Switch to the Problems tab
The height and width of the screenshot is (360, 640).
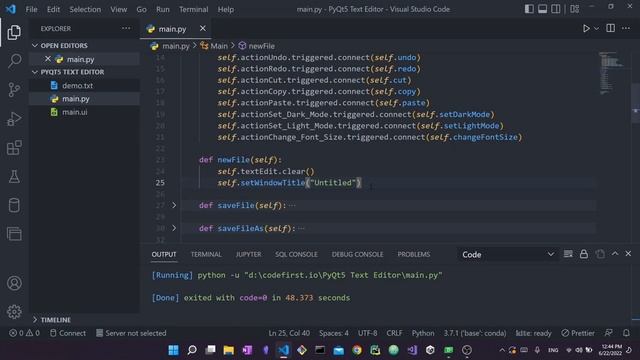pos(413,254)
